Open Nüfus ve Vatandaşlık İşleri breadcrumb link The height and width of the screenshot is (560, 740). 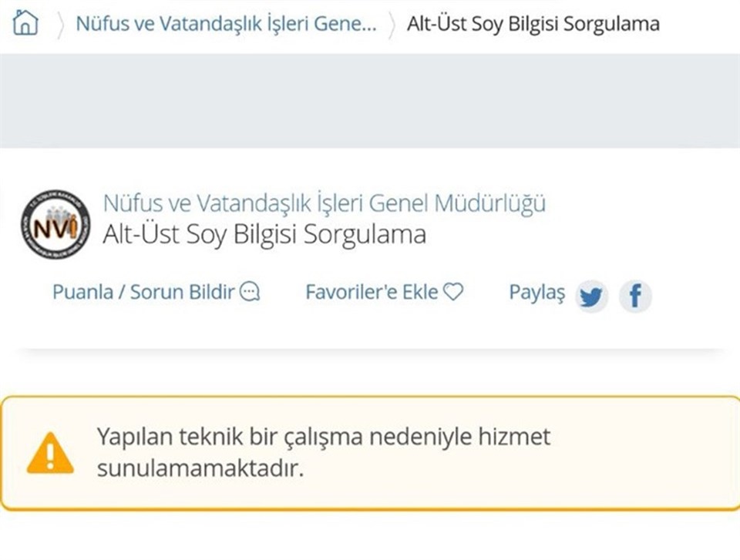coord(227,24)
